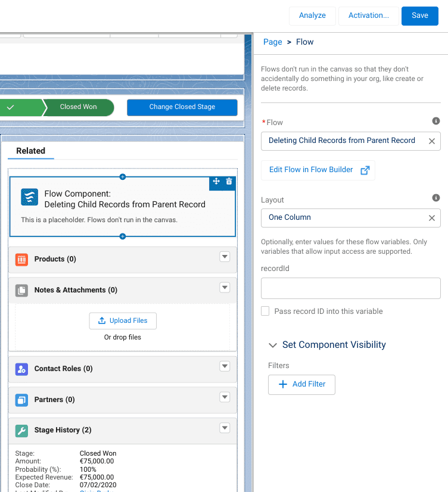
Task: Click the top insert handle above the Flow component
Action: tap(123, 177)
